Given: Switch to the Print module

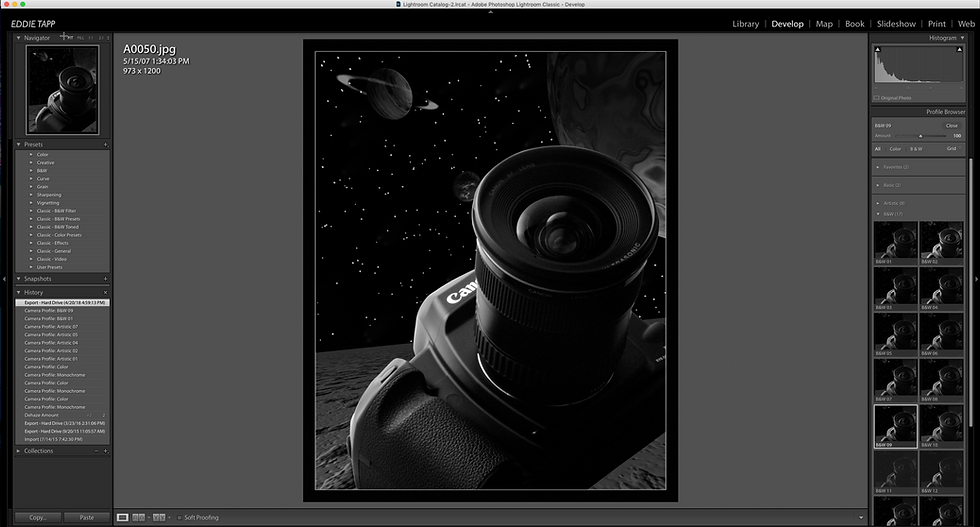Looking at the screenshot, I should tap(936, 24).
